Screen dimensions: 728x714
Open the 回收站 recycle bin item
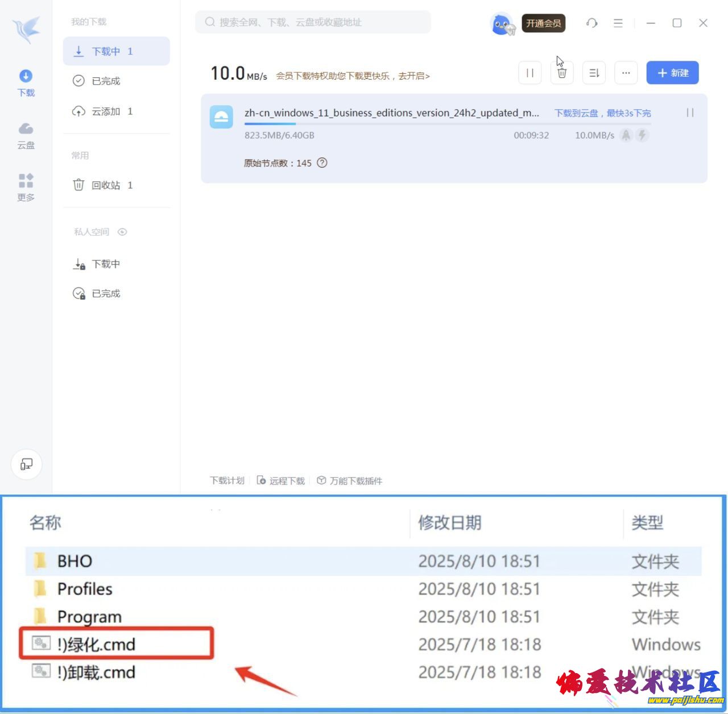[x=106, y=185]
